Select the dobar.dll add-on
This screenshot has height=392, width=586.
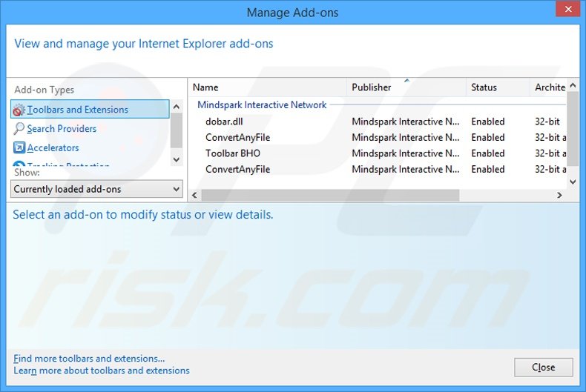[x=224, y=122]
